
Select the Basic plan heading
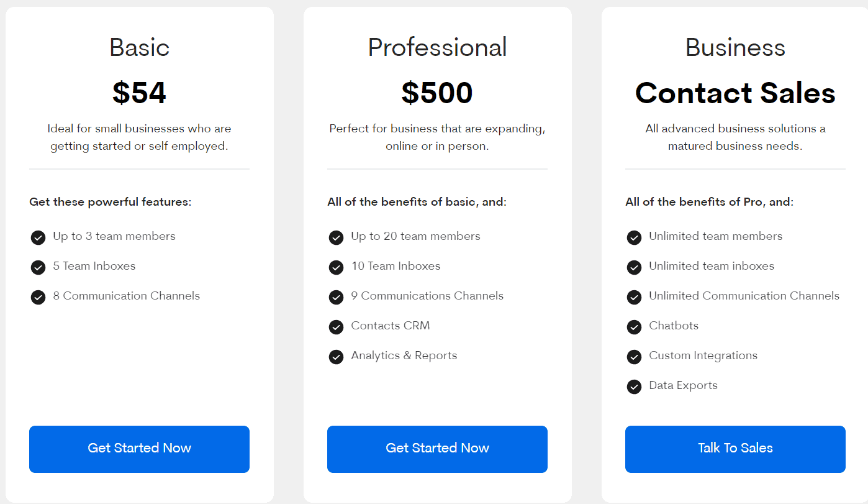139,47
